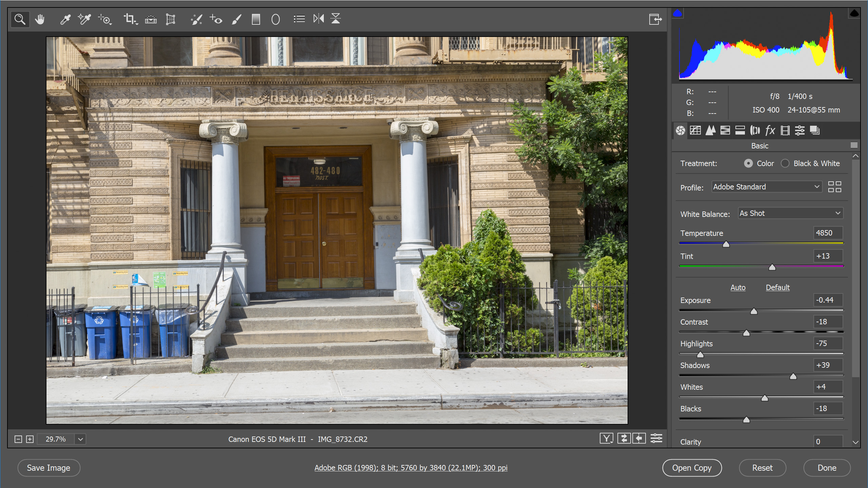The image size is (868, 488).
Task: Restore Default tone settings
Action: click(777, 287)
